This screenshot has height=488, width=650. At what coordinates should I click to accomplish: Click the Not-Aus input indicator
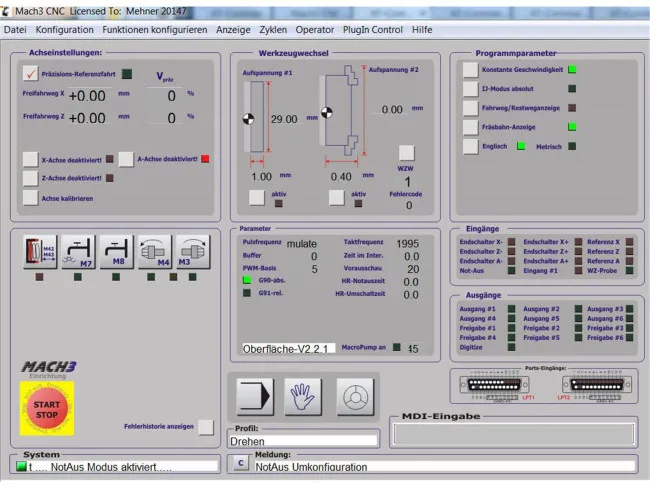point(512,271)
